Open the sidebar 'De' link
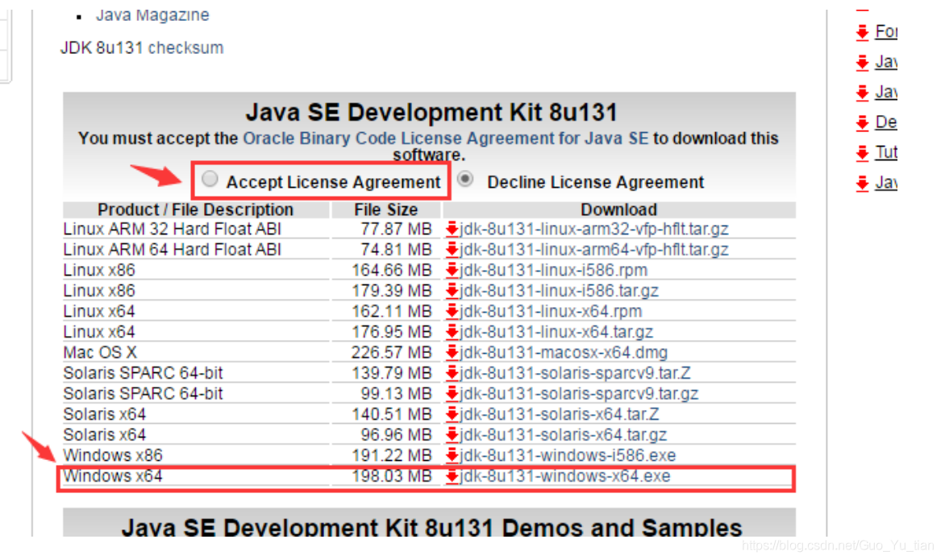This screenshot has width=941, height=560. [886, 122]
